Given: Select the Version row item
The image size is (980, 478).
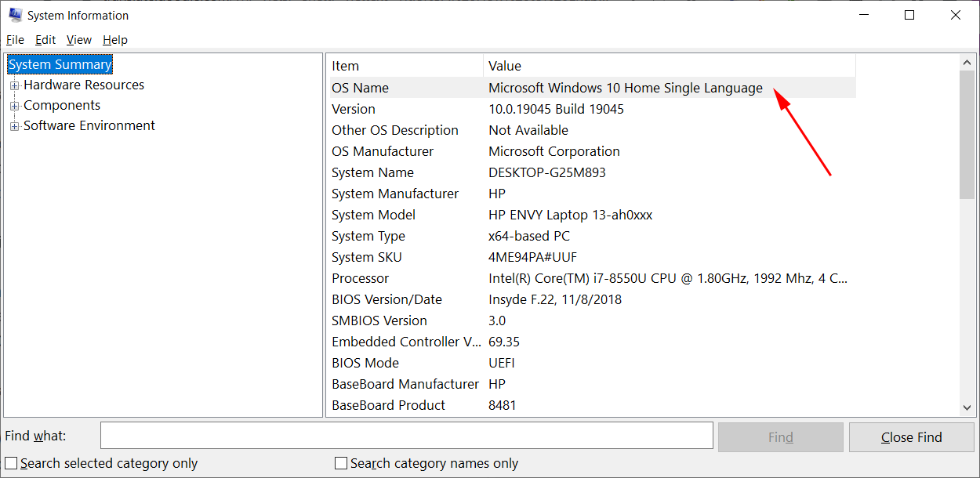Looking at the screenshot, I should 592,109.
